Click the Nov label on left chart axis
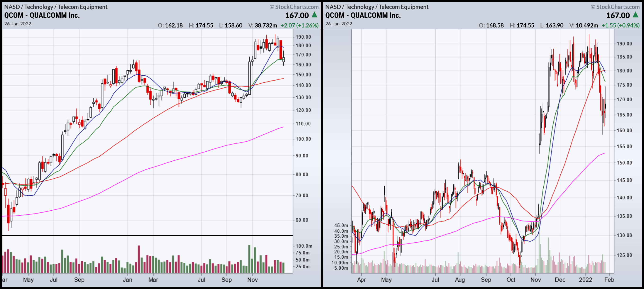644x289 pixels. 252,280
